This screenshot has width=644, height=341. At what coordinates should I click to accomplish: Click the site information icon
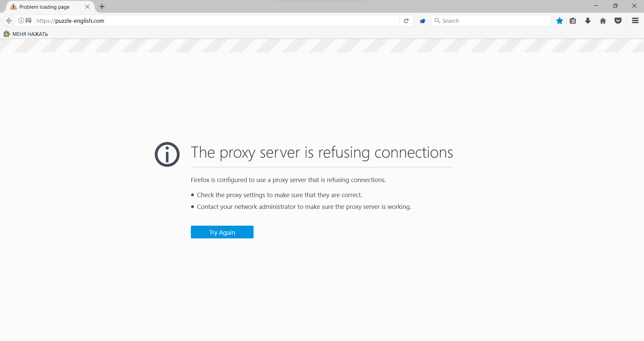[x=21, y=21]
